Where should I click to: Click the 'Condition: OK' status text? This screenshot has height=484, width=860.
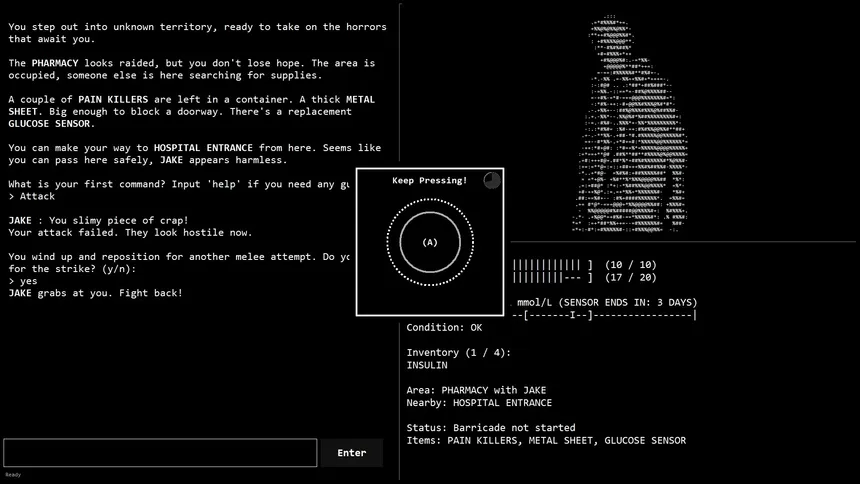point(444,328)
